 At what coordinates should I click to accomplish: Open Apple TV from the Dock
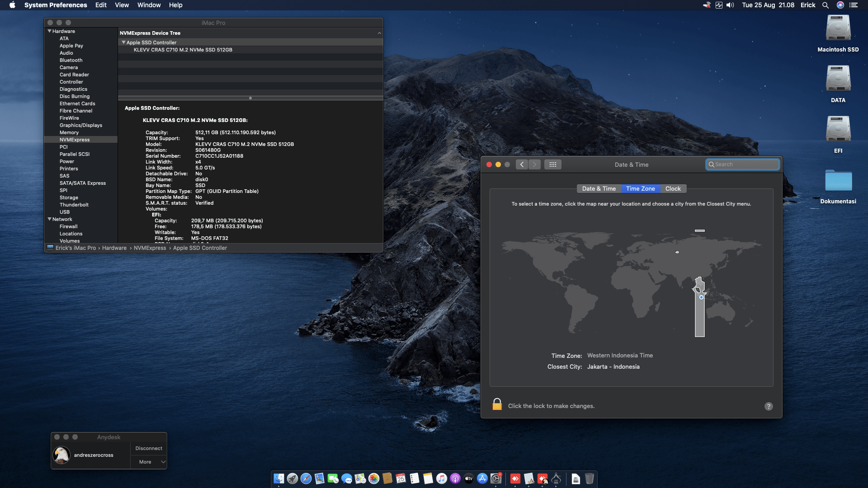click(469, 479)
